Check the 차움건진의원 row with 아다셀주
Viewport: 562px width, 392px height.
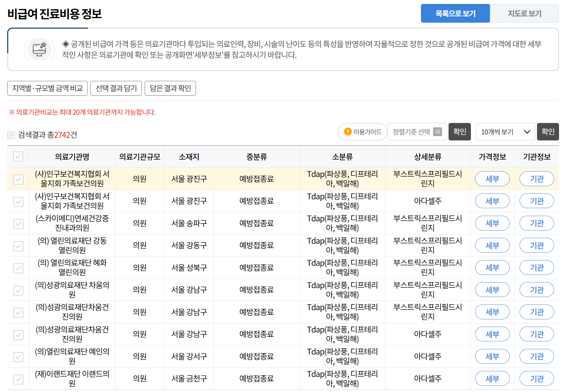click(18, 334)
